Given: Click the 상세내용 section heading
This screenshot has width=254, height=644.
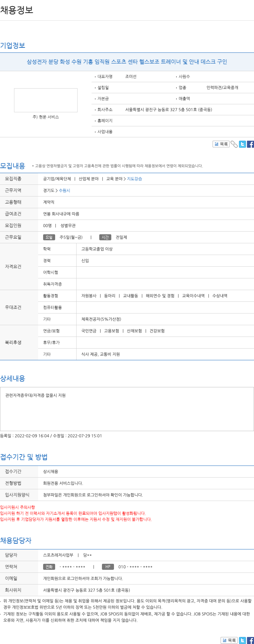Looking at the screenshot, I should pos(13,378).
